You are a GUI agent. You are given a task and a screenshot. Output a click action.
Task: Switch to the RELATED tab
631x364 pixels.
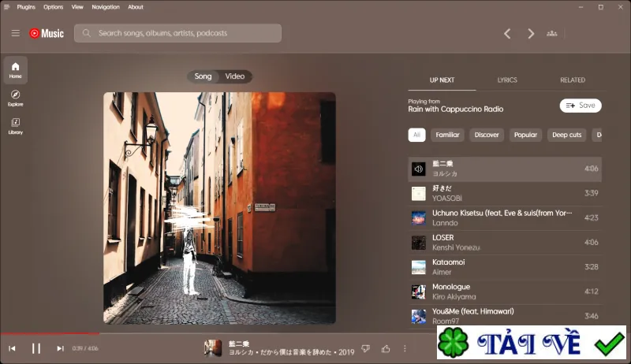573,80
